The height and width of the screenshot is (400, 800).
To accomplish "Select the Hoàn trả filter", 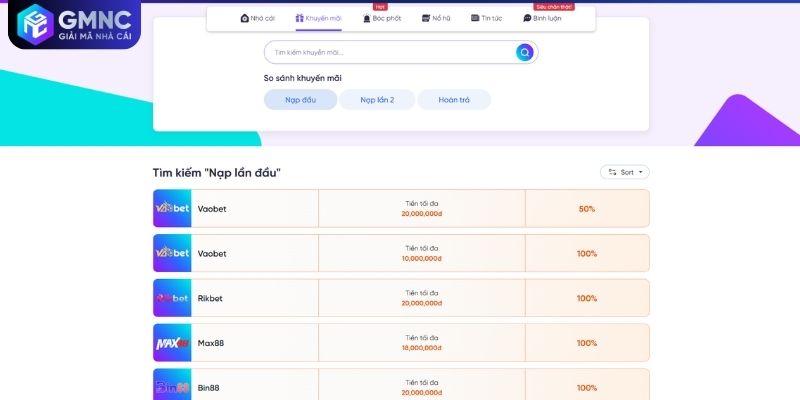I will click(454, 100).
